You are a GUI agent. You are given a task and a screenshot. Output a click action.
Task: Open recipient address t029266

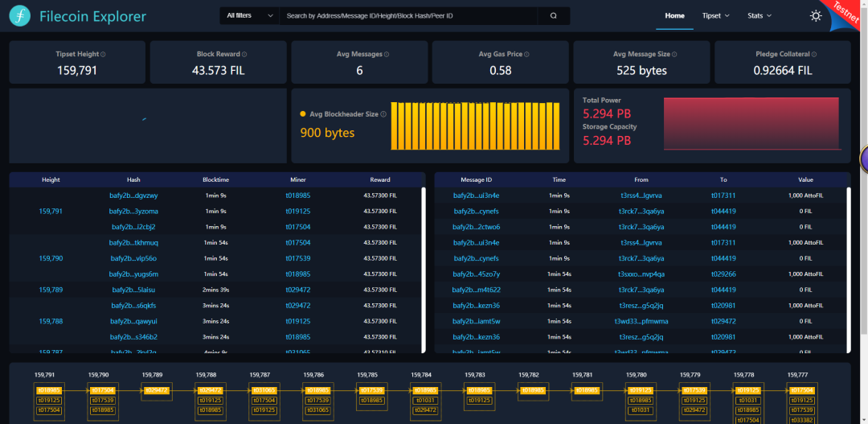click(723, 274)
